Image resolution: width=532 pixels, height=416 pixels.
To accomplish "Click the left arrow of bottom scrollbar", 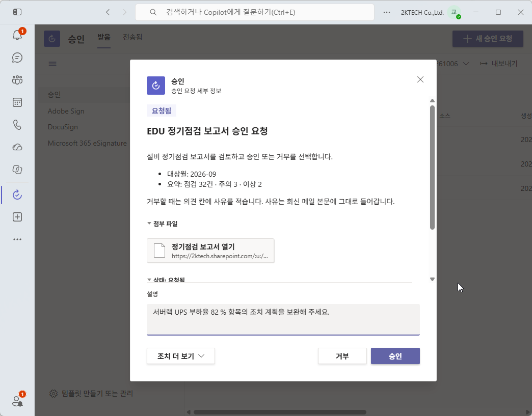I will (189, 412).
